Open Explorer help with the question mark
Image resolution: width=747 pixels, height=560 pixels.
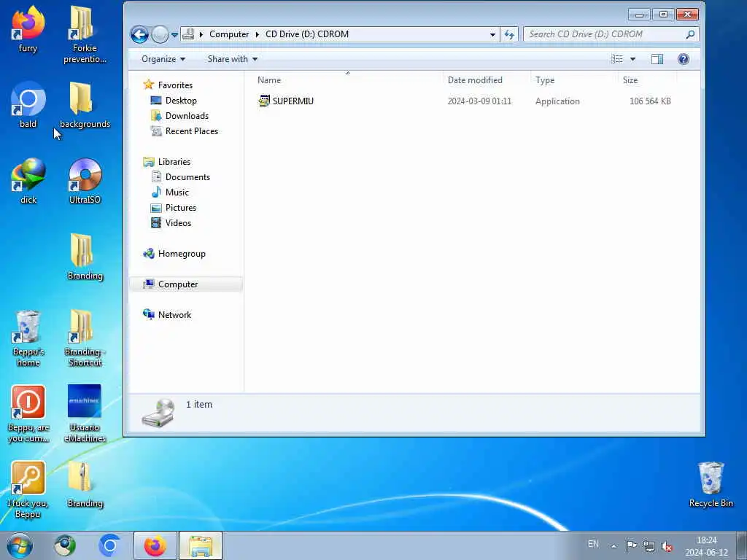[x=683, y=59]
